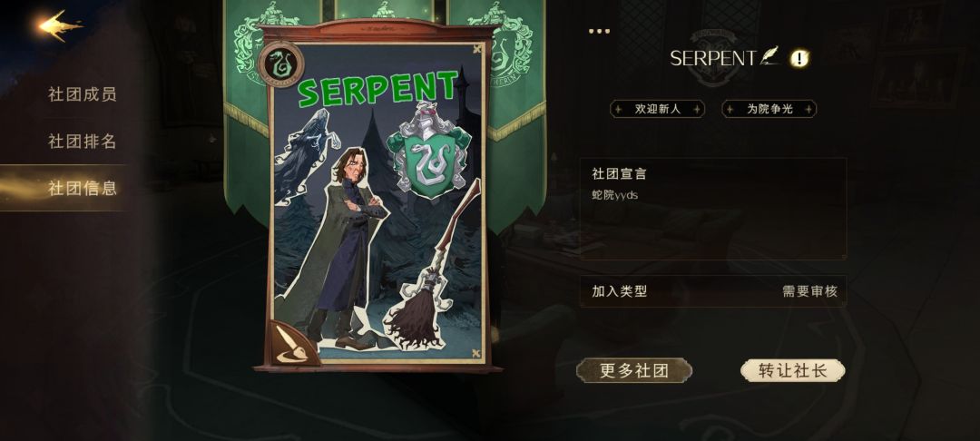980x441 pixels.
Task: Switch to the 社团排名 tab
Action: click(82, 142)
